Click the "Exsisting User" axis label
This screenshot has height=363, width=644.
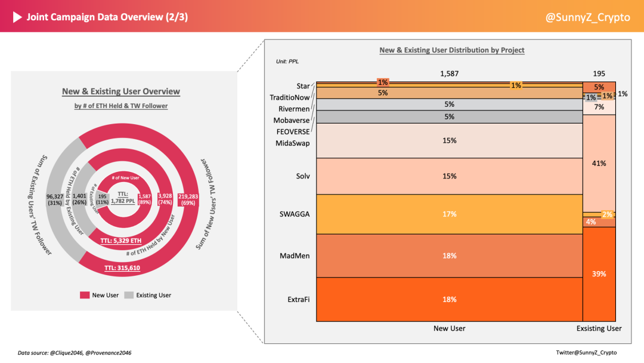click(599, 328)
